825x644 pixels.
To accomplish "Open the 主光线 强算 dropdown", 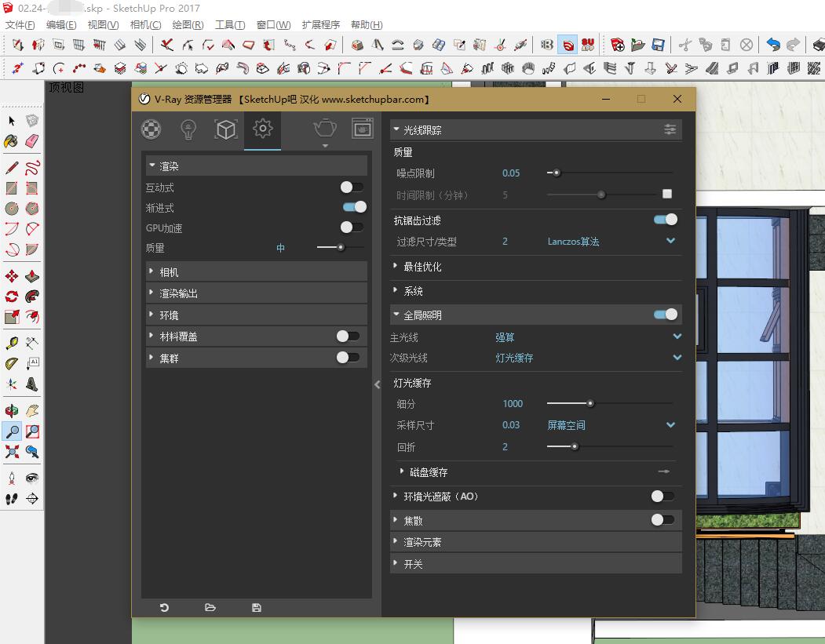I will point(588,337).
